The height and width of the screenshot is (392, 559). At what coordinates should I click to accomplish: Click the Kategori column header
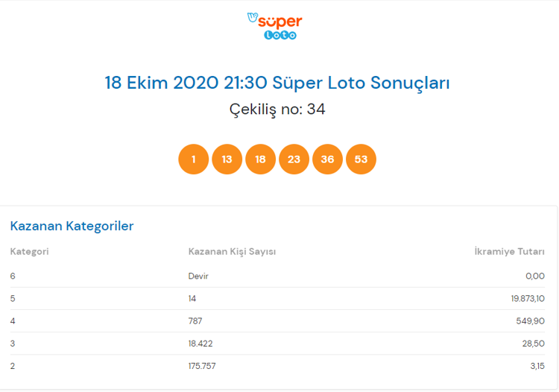tap(30, 252)
